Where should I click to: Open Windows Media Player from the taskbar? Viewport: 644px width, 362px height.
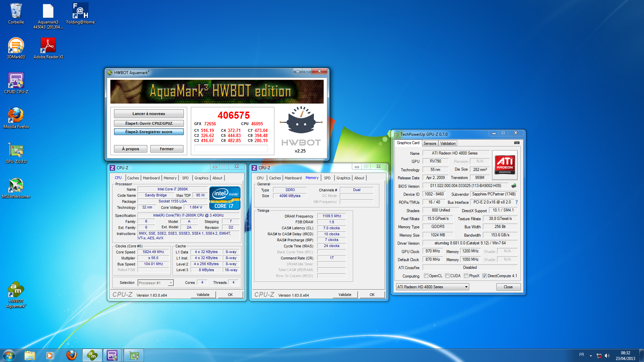[50, 355]
